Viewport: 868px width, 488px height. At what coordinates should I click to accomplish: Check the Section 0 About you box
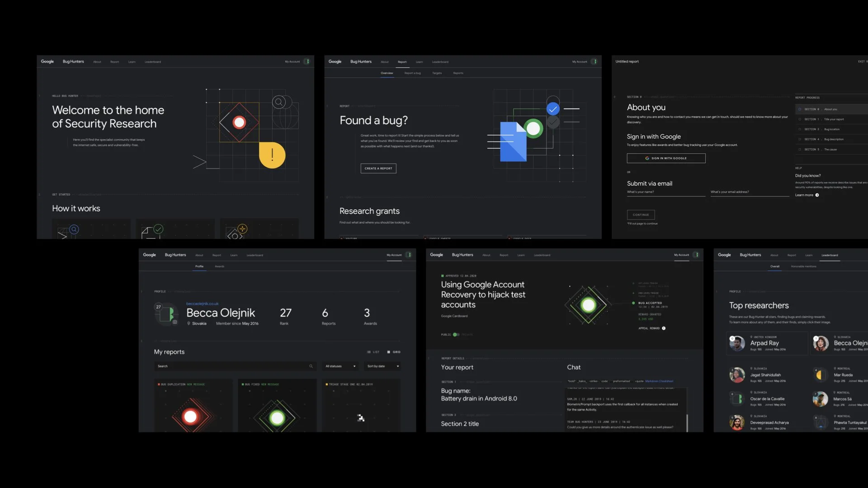(x=800, y=109)
